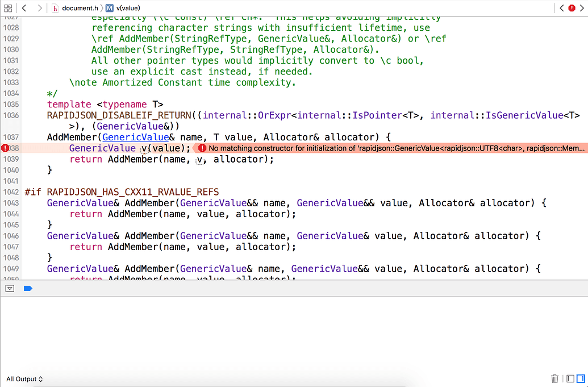Click the red error badge at top right
588x387 pixels.
(573, 8)
